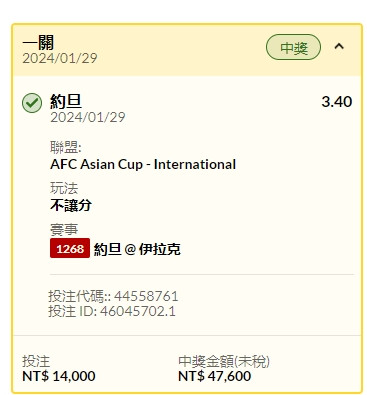Click the 3.40 odds value
The width and height of the screenshot is (367, 395).
(337, 102)
